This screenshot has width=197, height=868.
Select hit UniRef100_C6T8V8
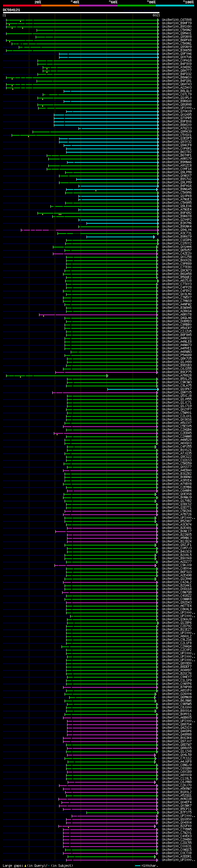(177, 20)
